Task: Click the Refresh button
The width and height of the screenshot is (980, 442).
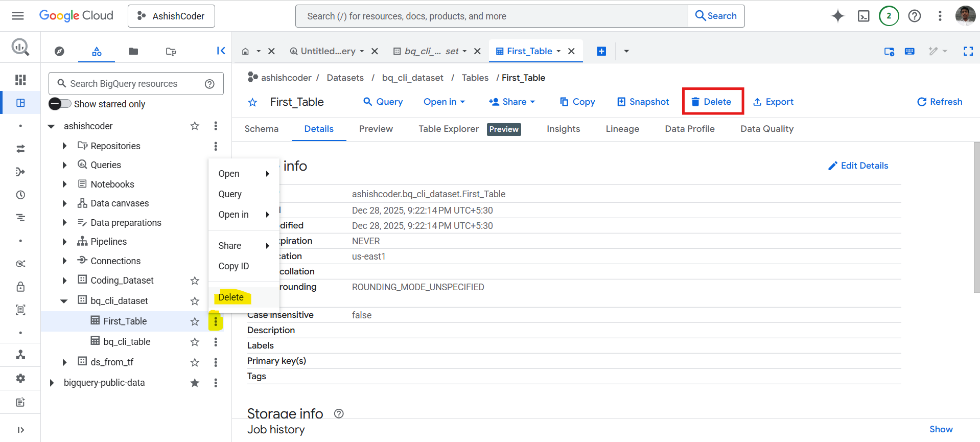Action: click(940, 102)
